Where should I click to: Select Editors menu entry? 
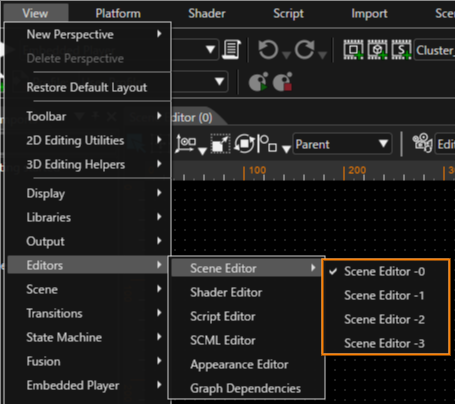pyautogui.click(x=87, y=265)
